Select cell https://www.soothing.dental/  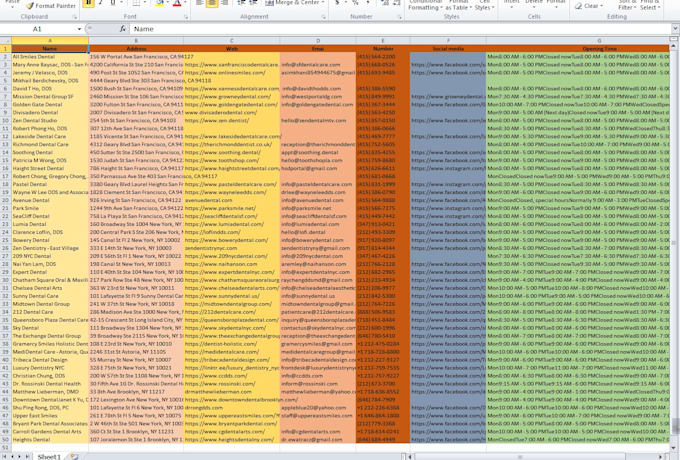click(x=232, y=153)
